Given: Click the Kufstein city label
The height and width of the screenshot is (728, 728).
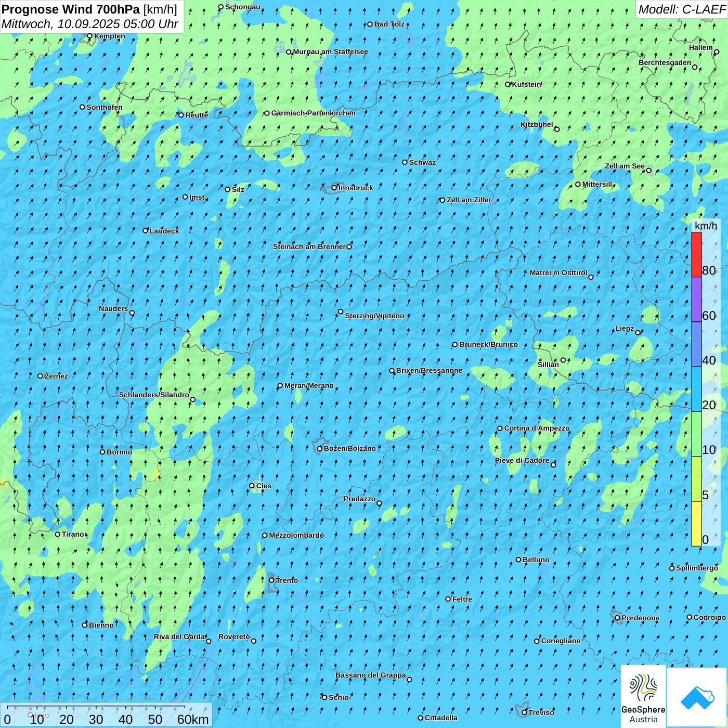Looking at the screenshot, I should pyautogui.click(x=527, y=84).
